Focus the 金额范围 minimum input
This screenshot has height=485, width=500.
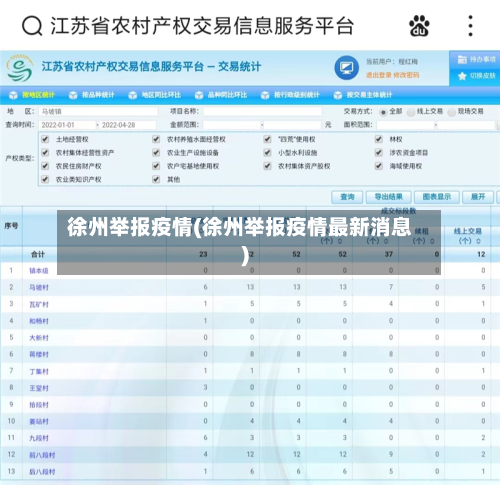pyautogui.click(x=232, y=125)
